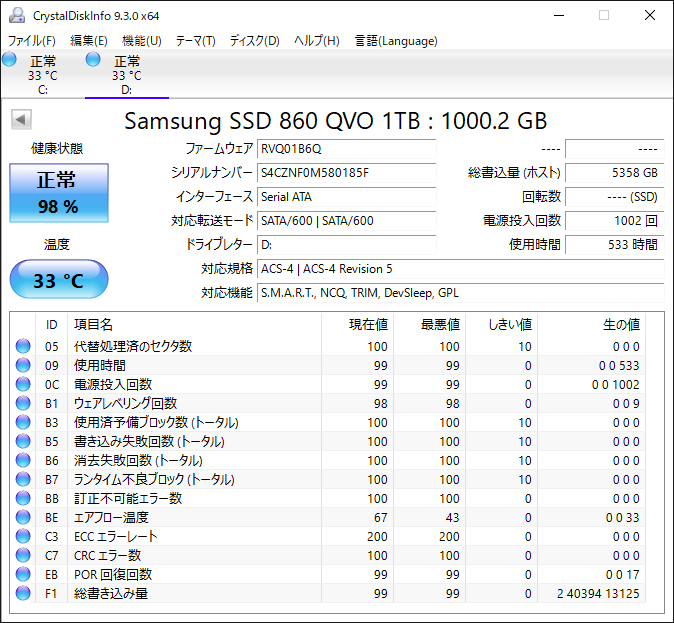Click status orb for attribute B1 row
This screenshot has height=623, width=674.
[23, 403]
